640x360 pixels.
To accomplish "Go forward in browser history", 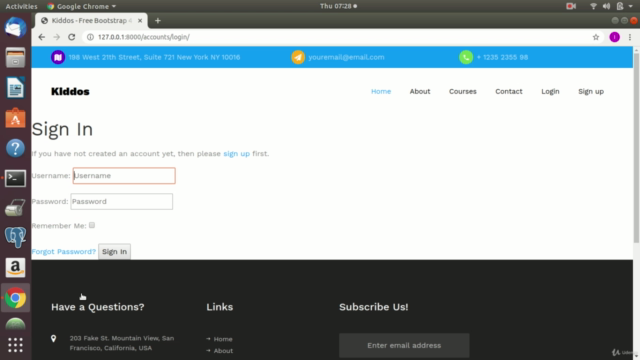I will (56, 37).
